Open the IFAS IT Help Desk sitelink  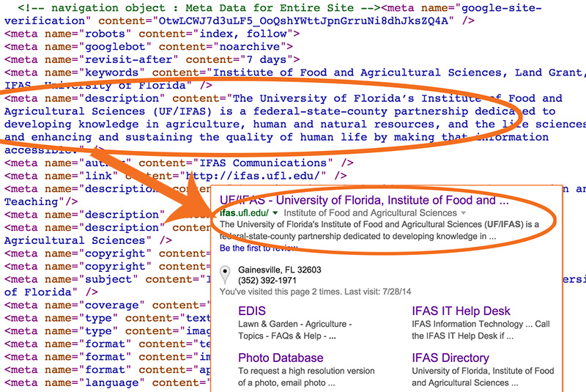point(461,311)
